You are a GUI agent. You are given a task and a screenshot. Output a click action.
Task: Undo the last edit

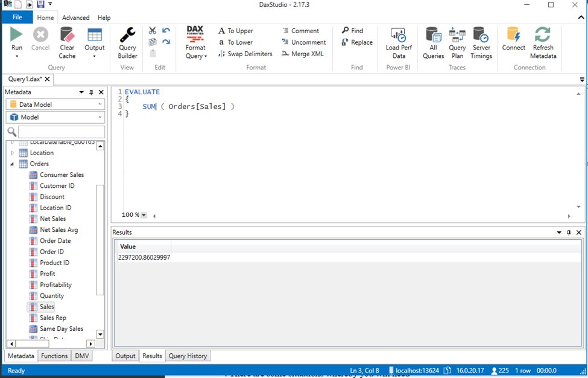(166, 30)
